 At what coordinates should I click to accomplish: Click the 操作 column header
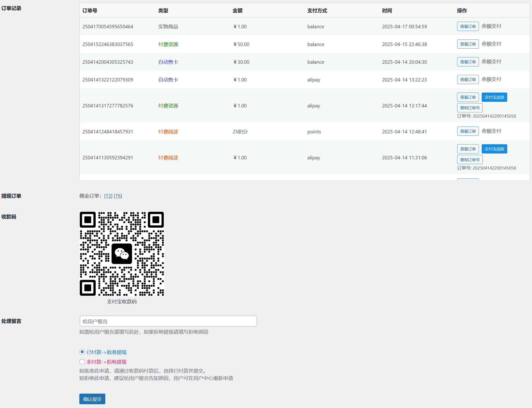coord(462,10)
